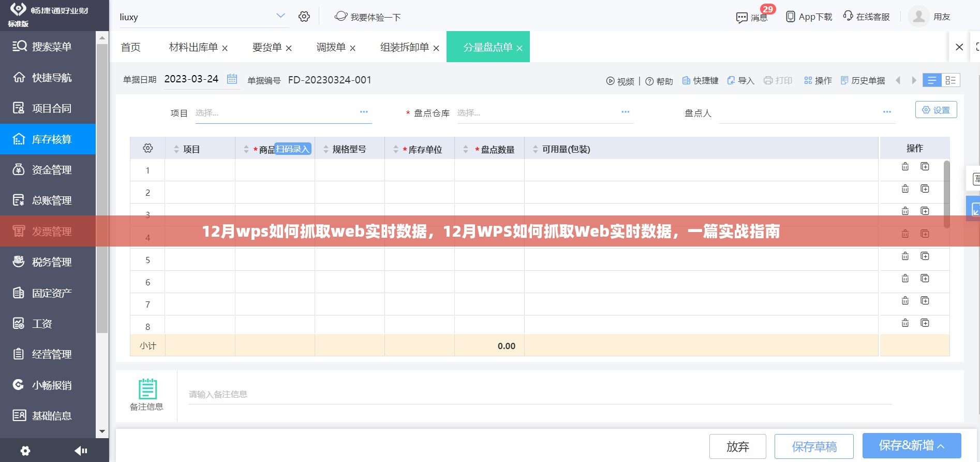Screen dimensions: 980x462
Task: Open 快捷导航 in the sidebar
Action: pos(48,78)
